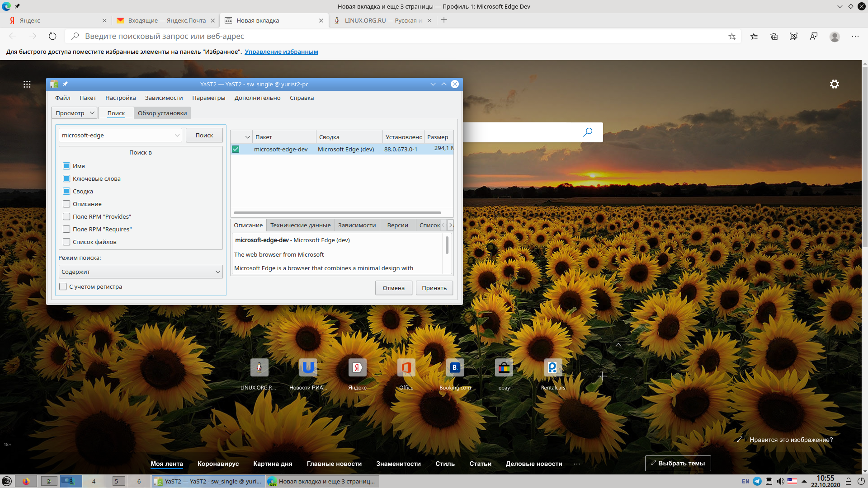
Task: Click the power leave icon in panel
Action: click(x=861, y=481)
